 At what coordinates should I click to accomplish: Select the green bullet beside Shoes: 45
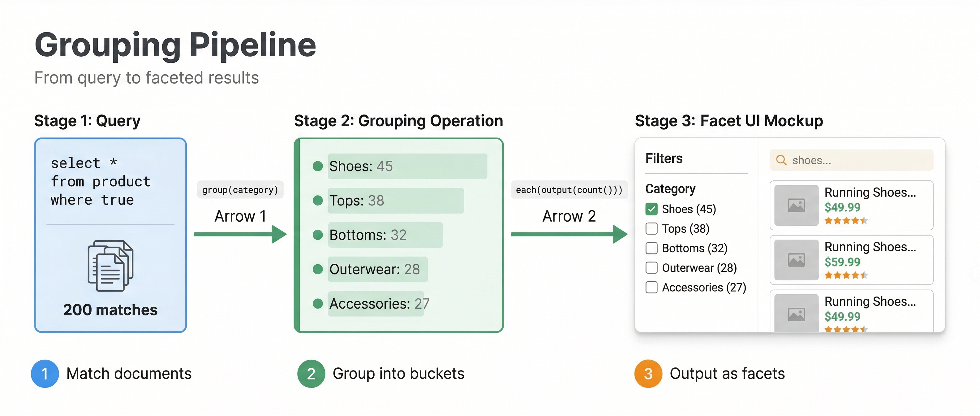318,166
